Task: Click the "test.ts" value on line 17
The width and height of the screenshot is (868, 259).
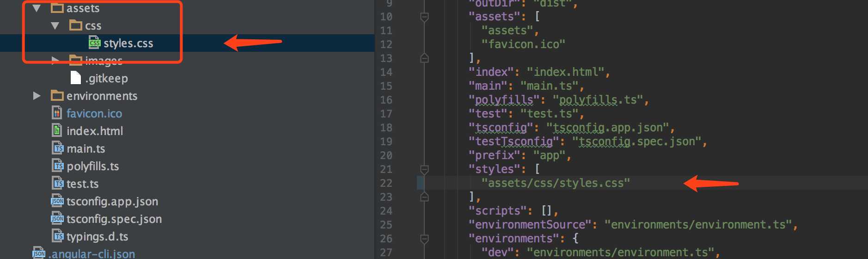Action: (x=550, y=114)
